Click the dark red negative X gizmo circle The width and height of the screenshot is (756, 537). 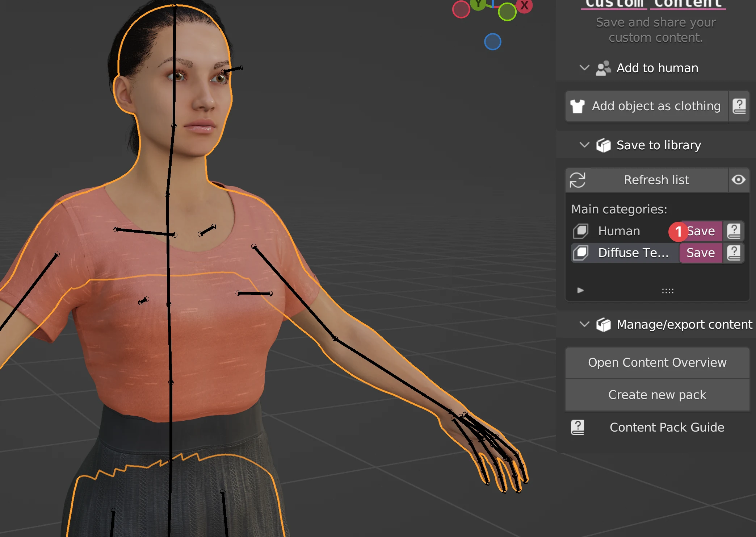[x=461, y=9]
